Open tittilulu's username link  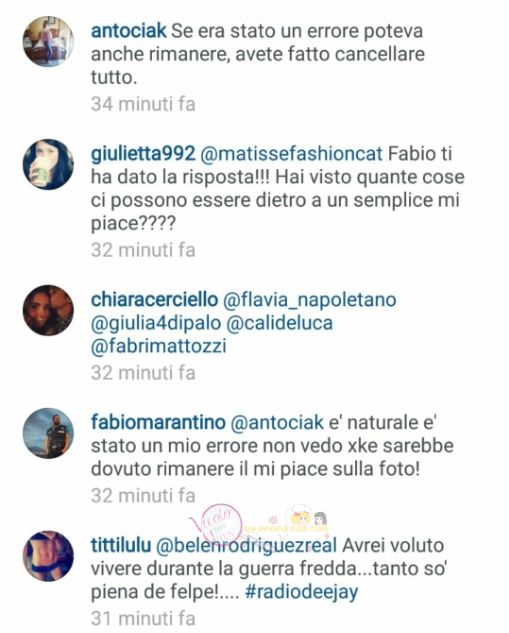[x=121, y=545]
